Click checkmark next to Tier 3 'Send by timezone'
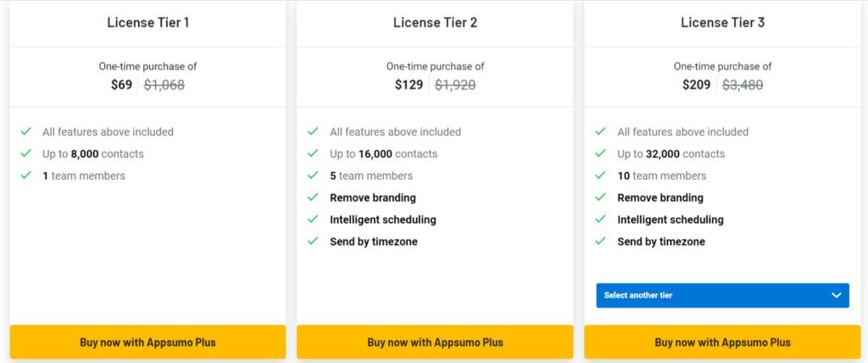The height and width of the screenshot is (363, 868). pos(601,241)
